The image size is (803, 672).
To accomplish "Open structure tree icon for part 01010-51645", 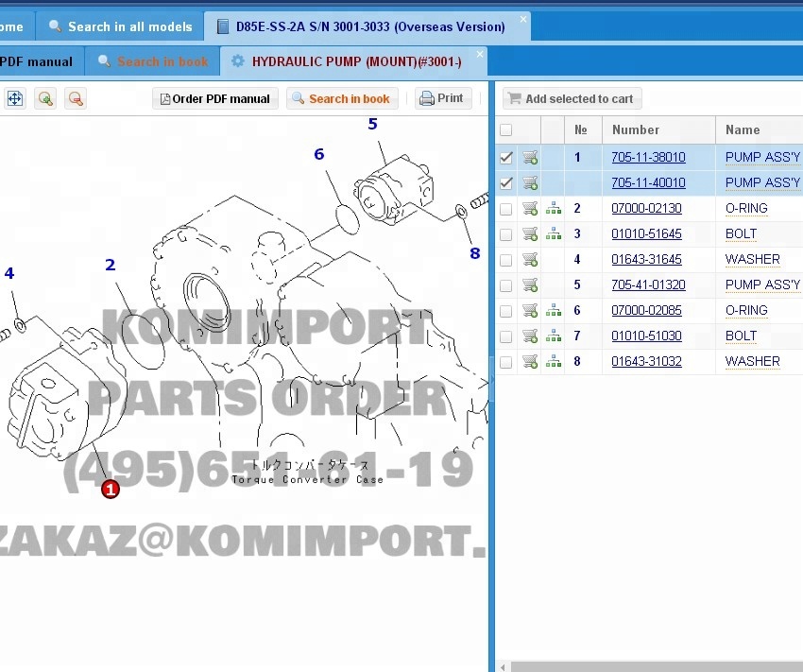I will tap(553, 234).
